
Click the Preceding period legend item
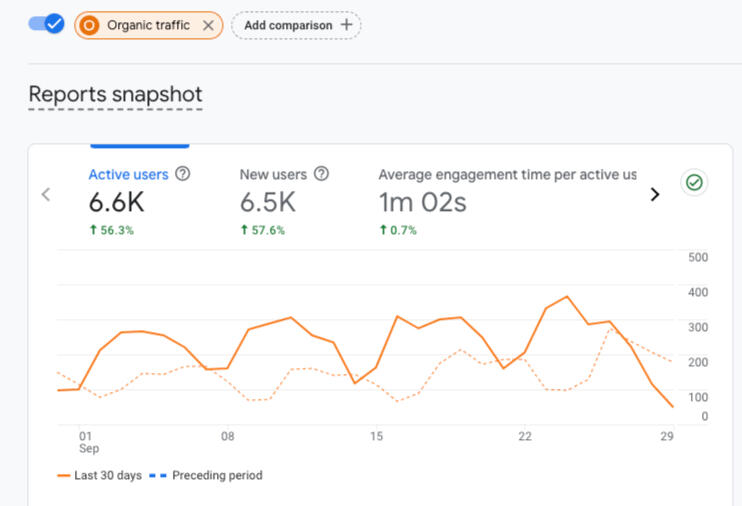217,475
